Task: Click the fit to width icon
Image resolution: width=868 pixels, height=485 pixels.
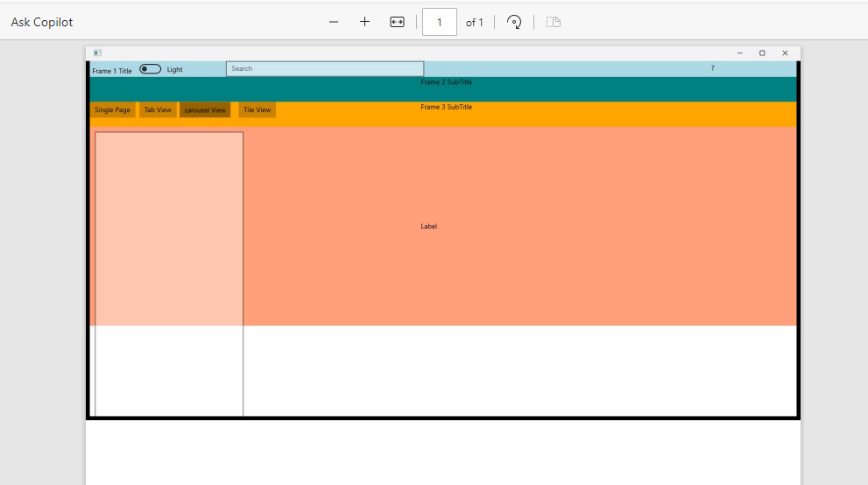Action: coord(397,22)
